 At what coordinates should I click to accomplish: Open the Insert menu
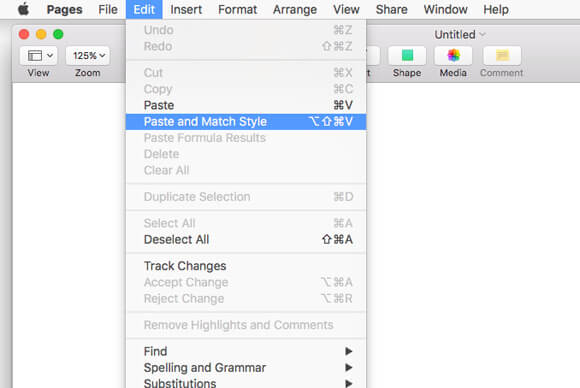click(186, 9)
